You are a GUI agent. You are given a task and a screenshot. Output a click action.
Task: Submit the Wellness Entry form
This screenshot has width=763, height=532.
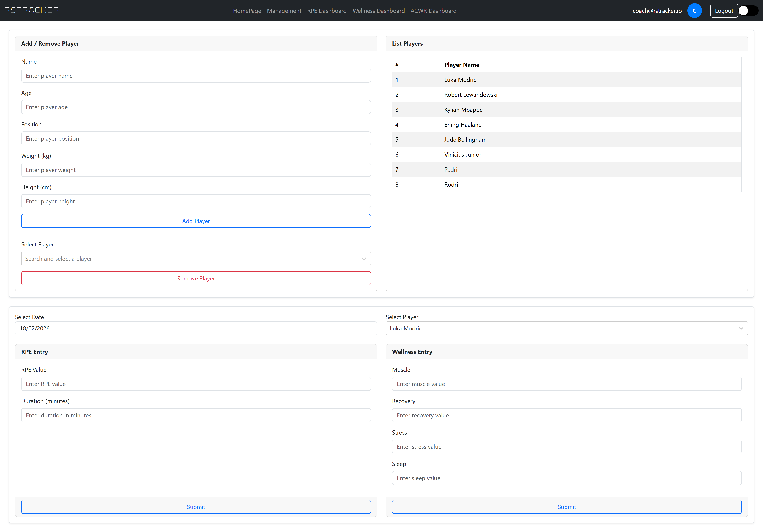pos(567,507)
